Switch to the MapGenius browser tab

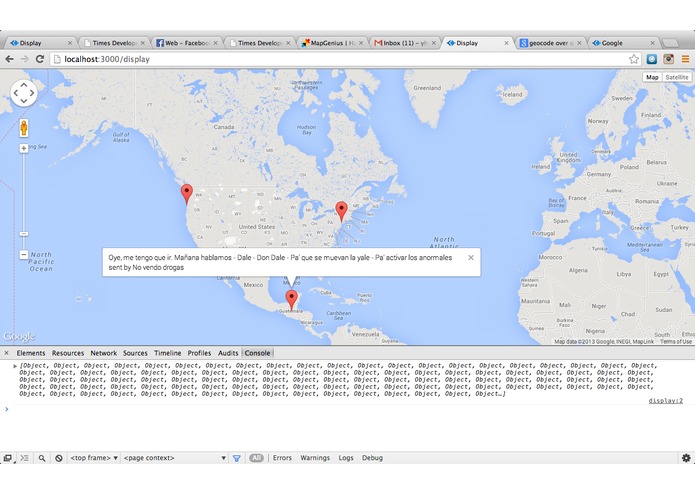coord(332,43)
